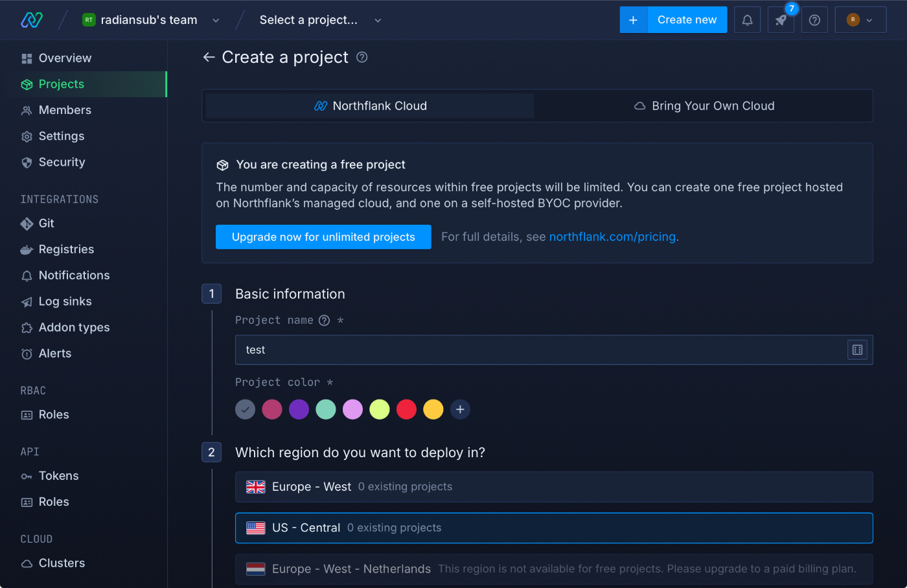This screenshot has height=588, width=907.
Task: Click the help icon next to Create a project
Action: pyautogui.click(x=362, y=57)
